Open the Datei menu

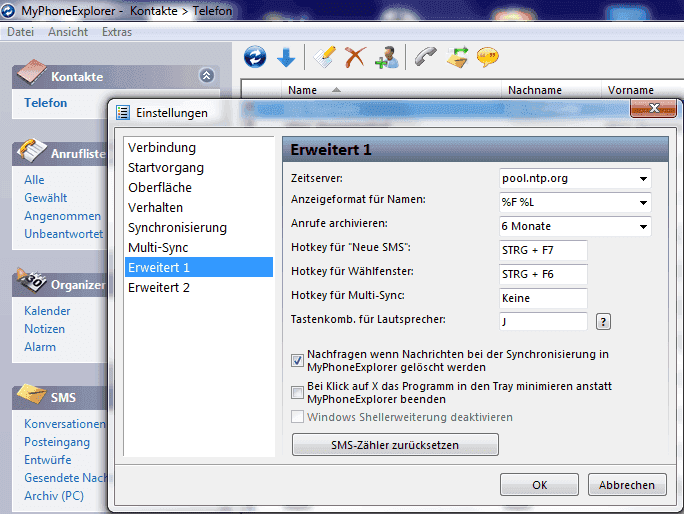click(21, 32)
